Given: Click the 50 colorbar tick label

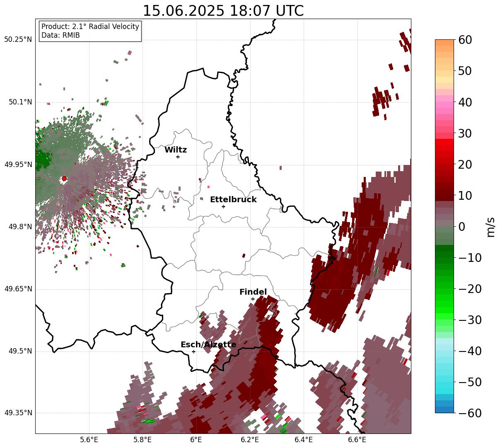Looking at the screenshot, I should 466,71.
